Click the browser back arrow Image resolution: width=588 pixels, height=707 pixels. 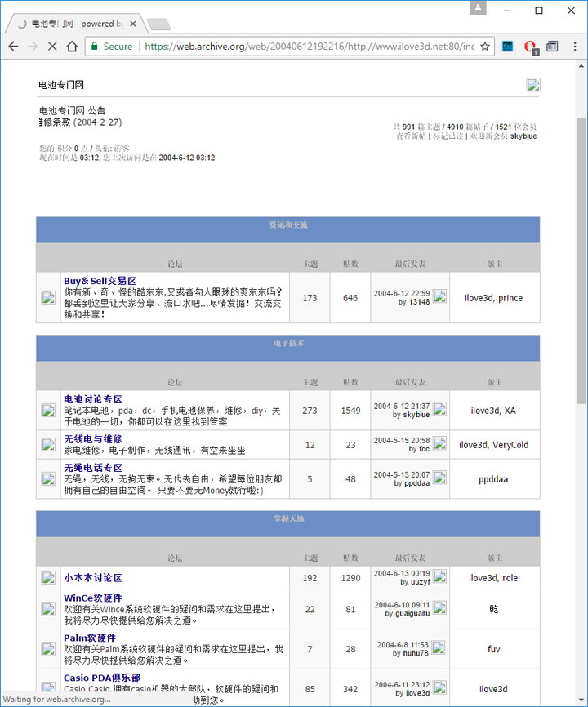point(13,47)
